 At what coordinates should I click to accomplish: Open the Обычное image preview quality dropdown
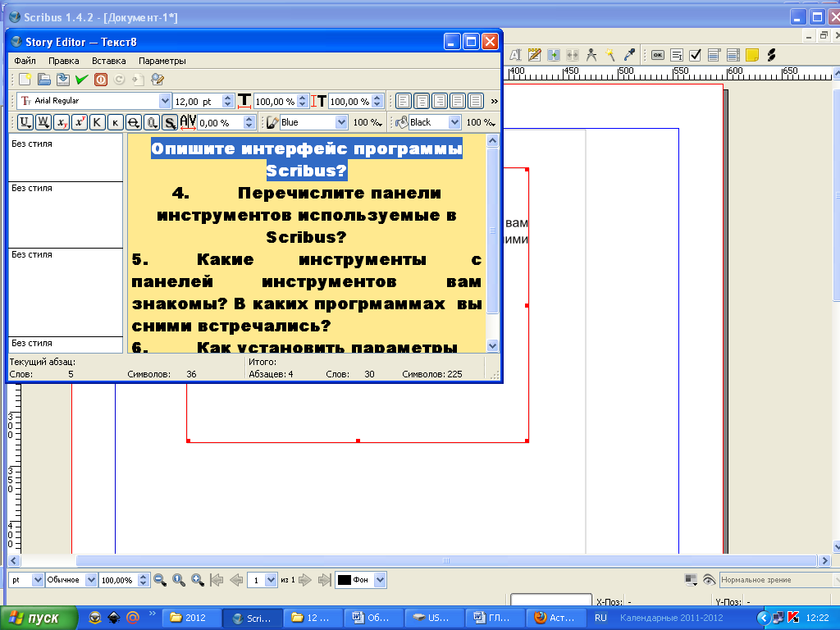tap(91, 580)
